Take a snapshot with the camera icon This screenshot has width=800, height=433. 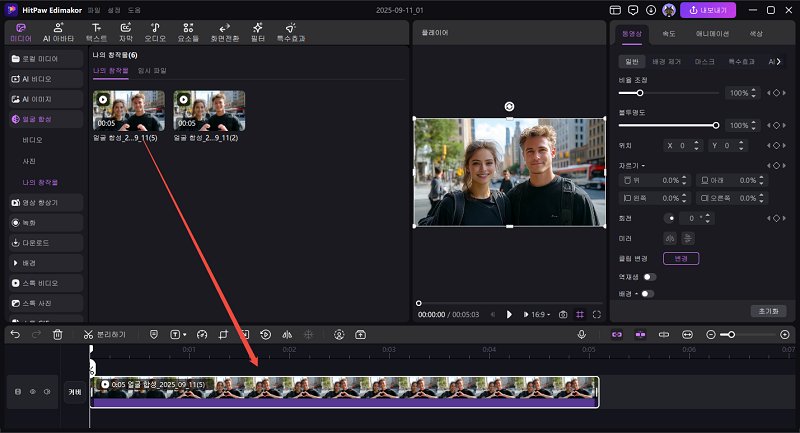coord(563,315)
